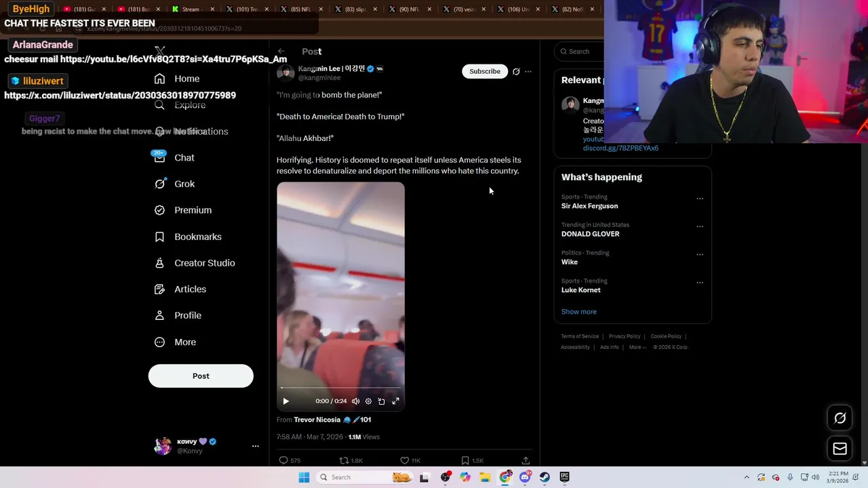
Task: Click the 1.1M Views count
Action: pos(363,437)
